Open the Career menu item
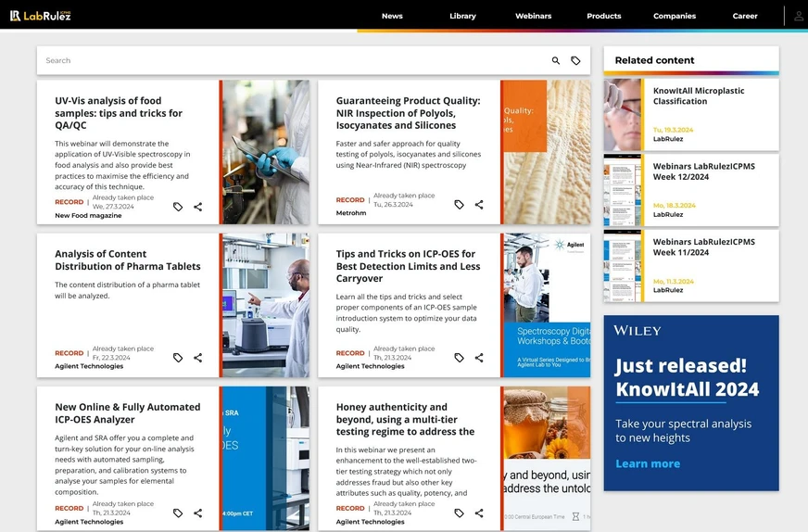Screen dimensions: 808x532 tap(745, 16)
